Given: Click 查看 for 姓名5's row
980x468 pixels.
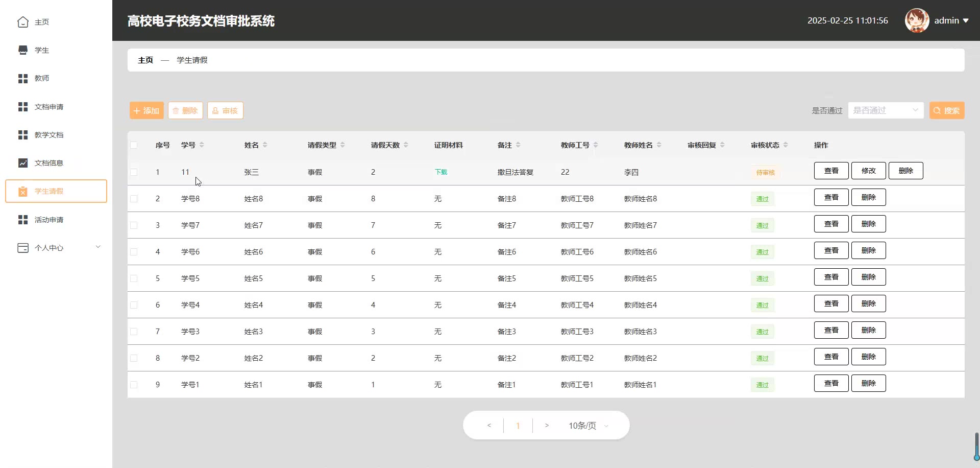Looking at the screenshot, I should pos(831,277).
